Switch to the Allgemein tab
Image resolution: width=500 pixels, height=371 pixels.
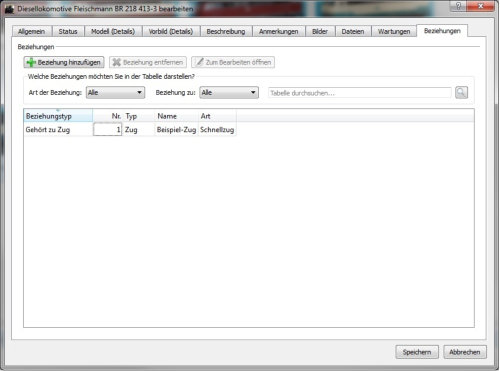[32, 31]
